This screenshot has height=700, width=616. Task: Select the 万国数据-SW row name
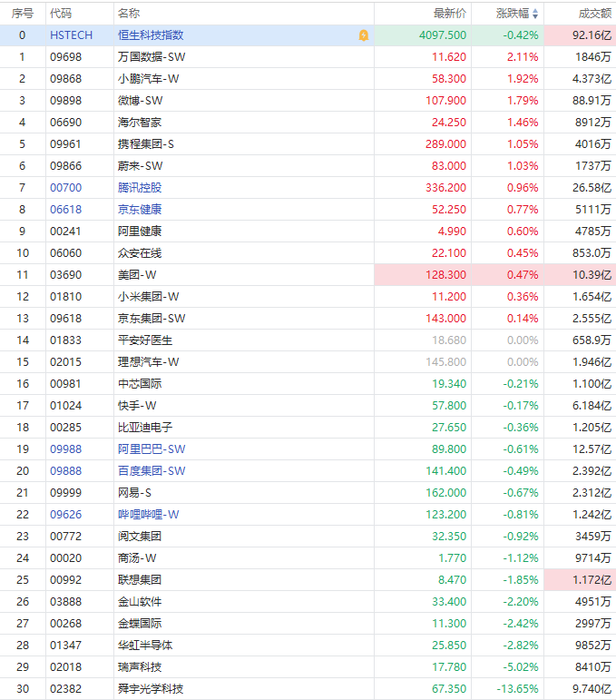click(x=152, y=57)
